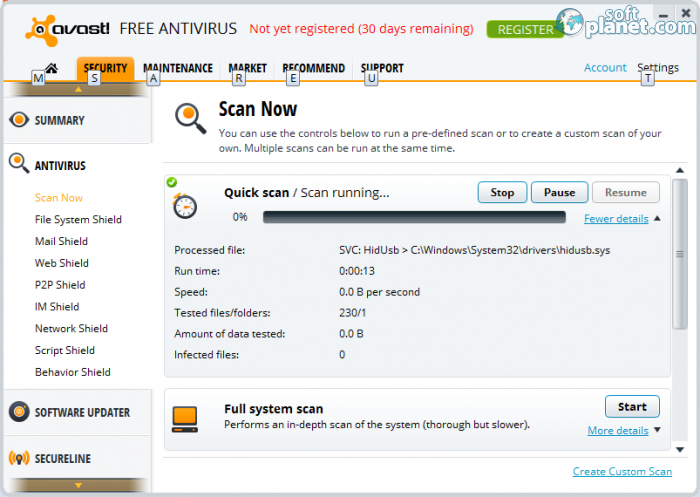Viewport: 700px width, 497px height.
Task: Click the SecureLine antenna icon
Action: [19, 458]
